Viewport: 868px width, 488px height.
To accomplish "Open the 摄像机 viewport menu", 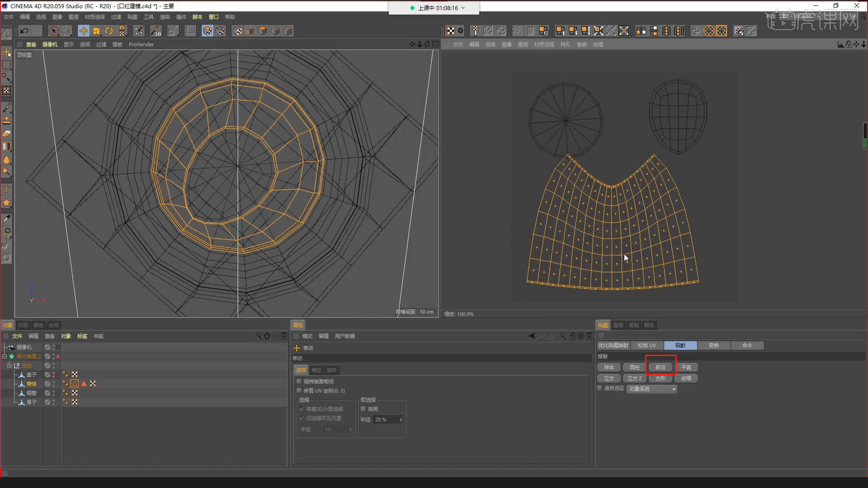I will pos(50,44).
